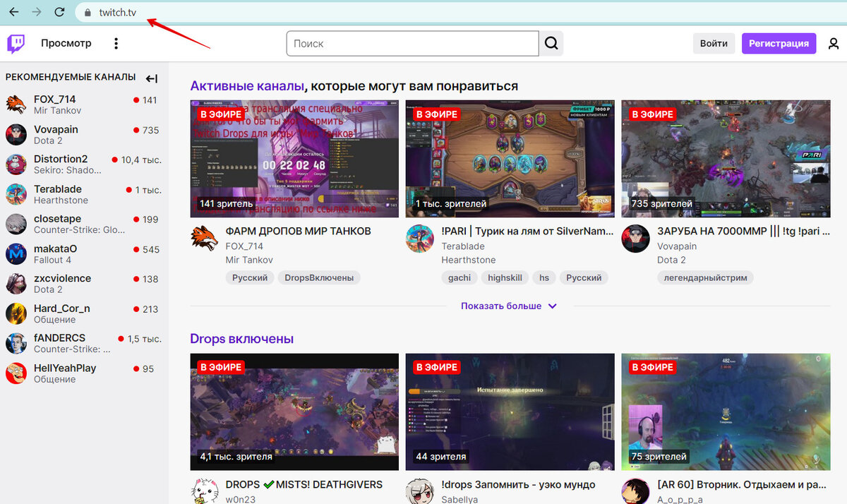Collapse the recommended channels sidebar

[x=152, y=78]
